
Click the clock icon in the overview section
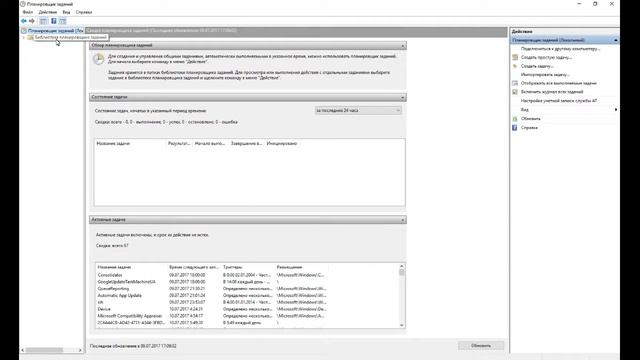pos(98,59)
